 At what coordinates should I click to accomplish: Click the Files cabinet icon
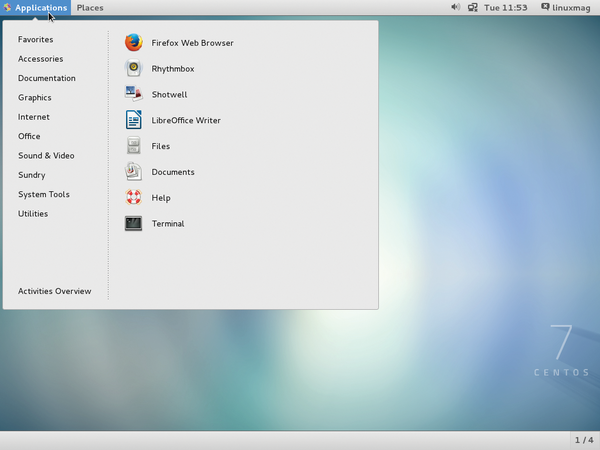(x=134, y=146)
